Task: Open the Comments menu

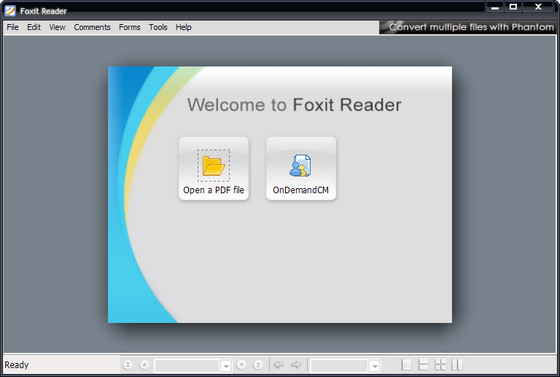Action: (x=92, y=27)
